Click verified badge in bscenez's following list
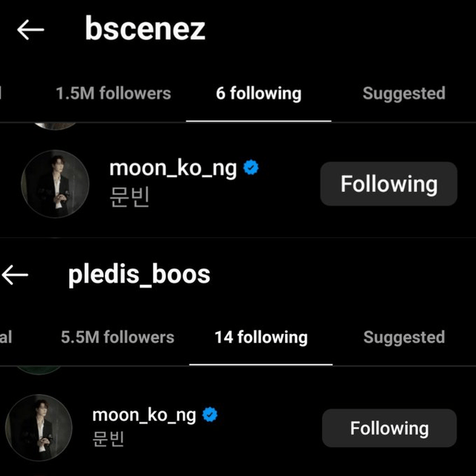Screen dimensions: 476x476 click(x=251, y=168)
